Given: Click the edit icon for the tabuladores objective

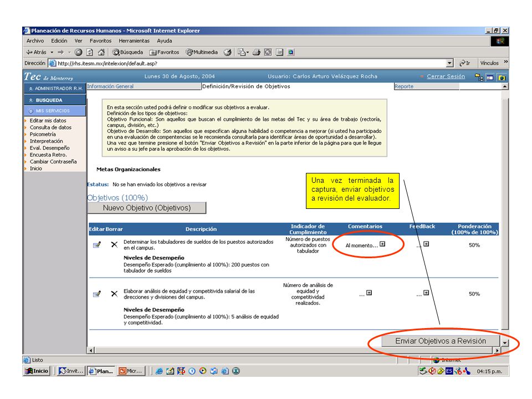Looking at the screenshot, I should (x=97, y=244).
